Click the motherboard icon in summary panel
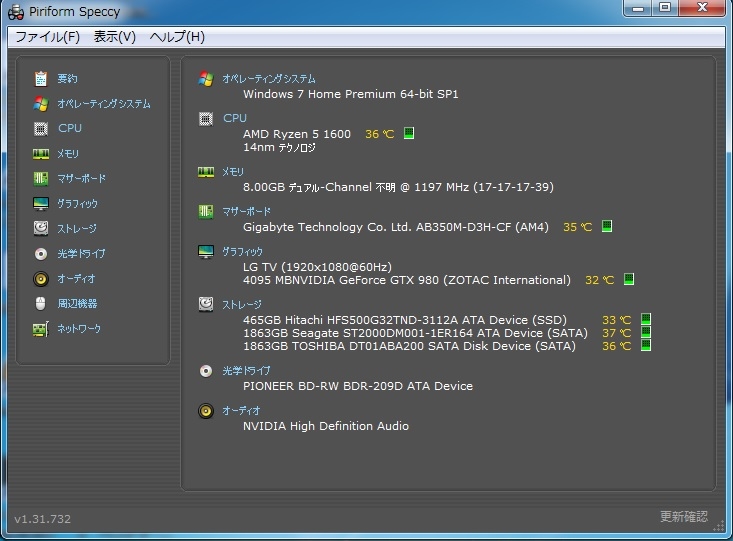Screen dimensions: 733x541 tap(206, 211)
